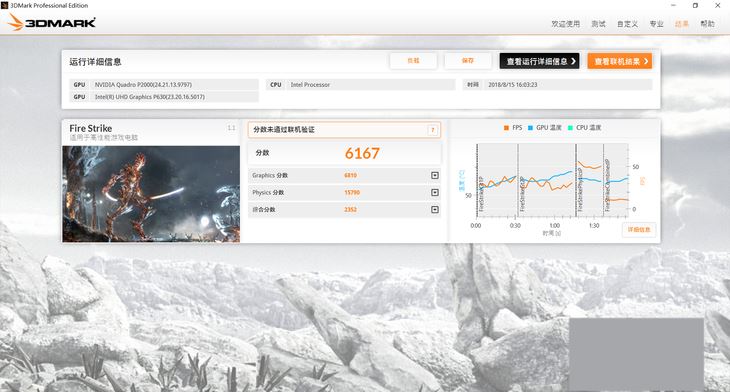Open the 欢迎使用 welcome tab

click(x=566, y=24)
